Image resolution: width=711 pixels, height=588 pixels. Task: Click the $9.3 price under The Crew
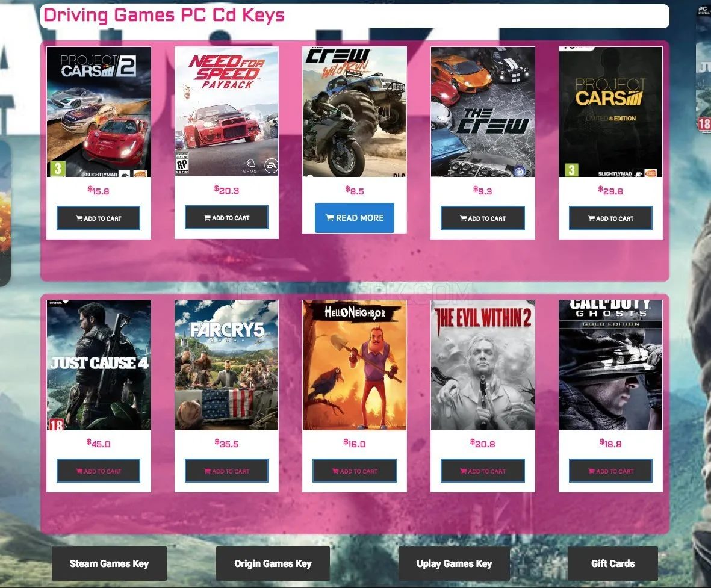(x=482, y=191)
